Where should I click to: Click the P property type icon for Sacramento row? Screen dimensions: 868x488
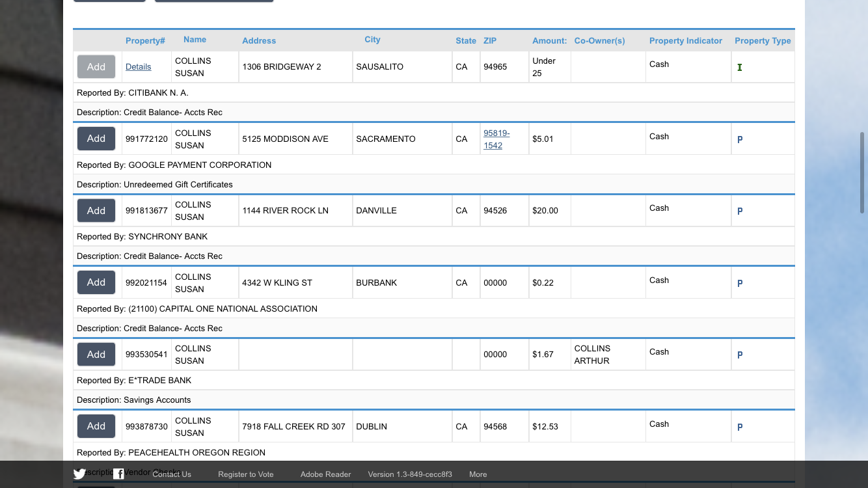740,139
